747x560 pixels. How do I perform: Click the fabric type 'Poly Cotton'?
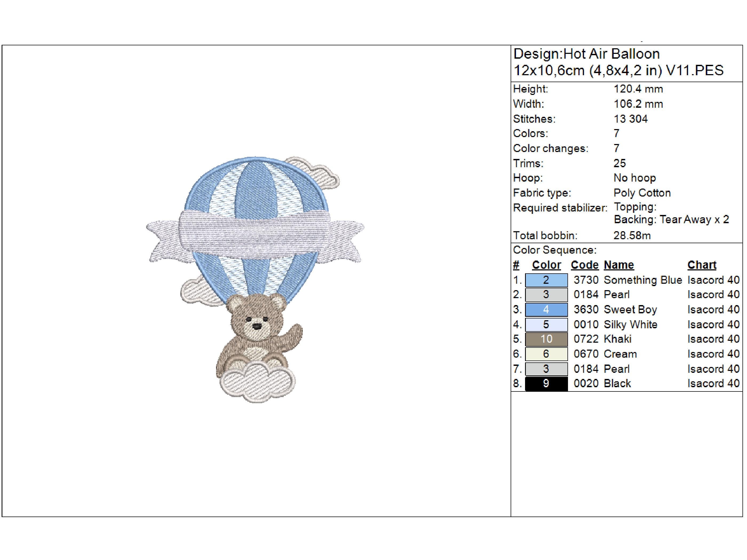click(x=642, y=193)
